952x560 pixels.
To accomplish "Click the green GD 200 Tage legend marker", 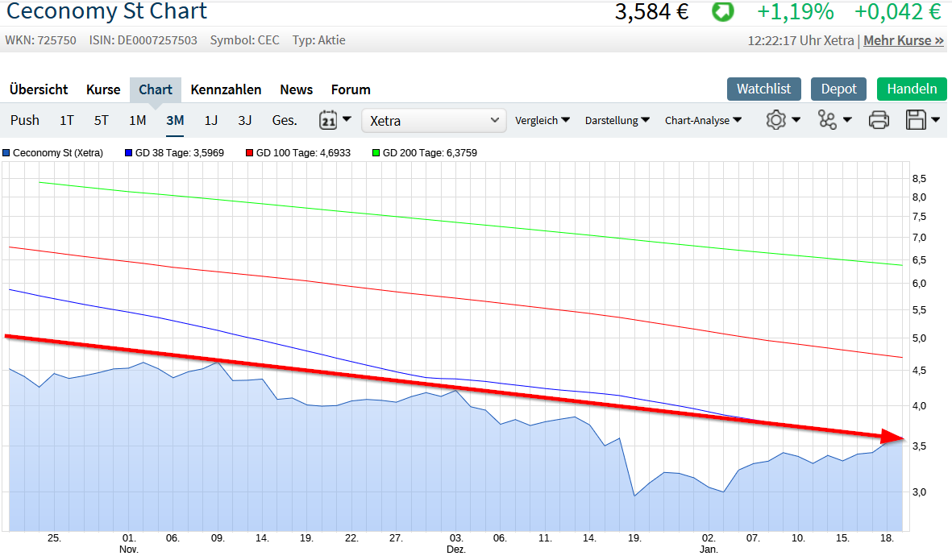I will point(376,152).
